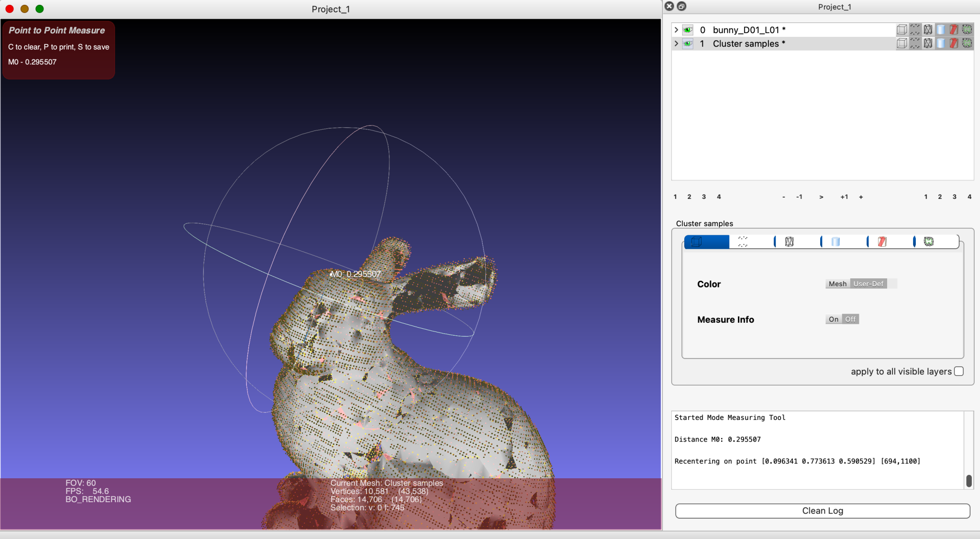Toggle red selection icon for Cluster samples layer
The height and width of the screenshot is (539, 980).
coord(954,44)
